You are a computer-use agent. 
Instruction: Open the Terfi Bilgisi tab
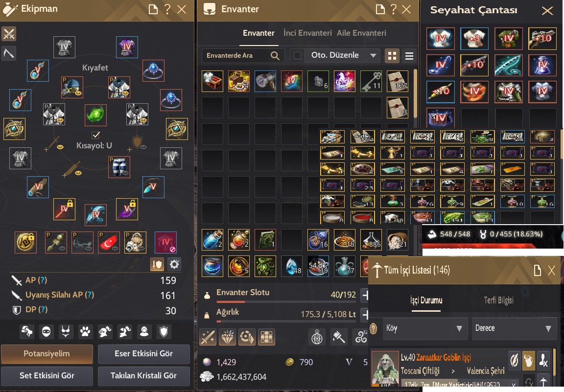498,300
